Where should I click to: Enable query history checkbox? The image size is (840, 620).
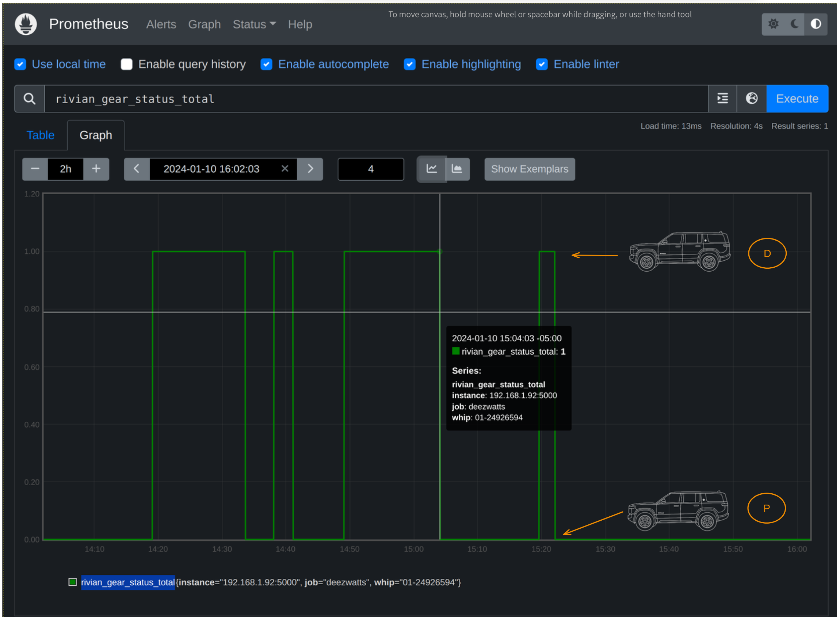[127, 65]
